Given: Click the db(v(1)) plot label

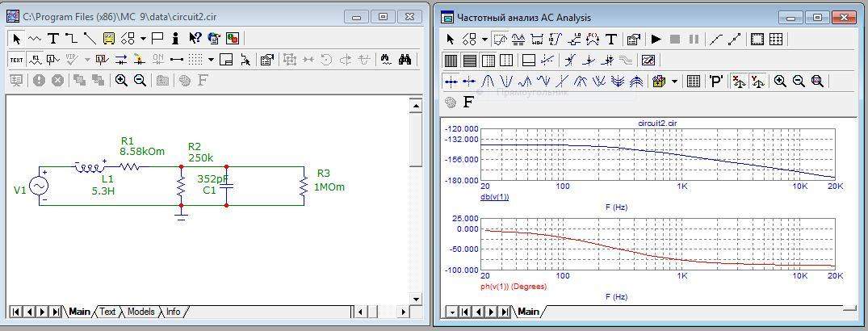Looking at the screenshot, I should [494, 196].
